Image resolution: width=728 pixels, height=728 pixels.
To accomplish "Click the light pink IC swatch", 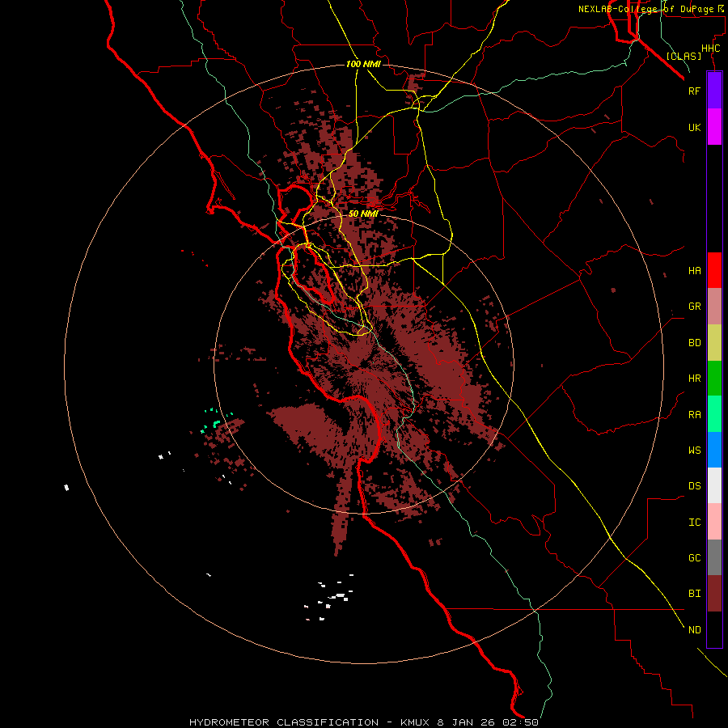I will pyautogui.click(x=714, y=522).
